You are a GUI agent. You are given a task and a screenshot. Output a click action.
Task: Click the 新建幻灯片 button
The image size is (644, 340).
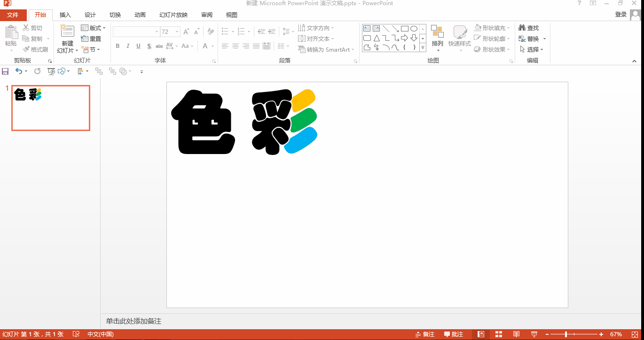[67, 39]
